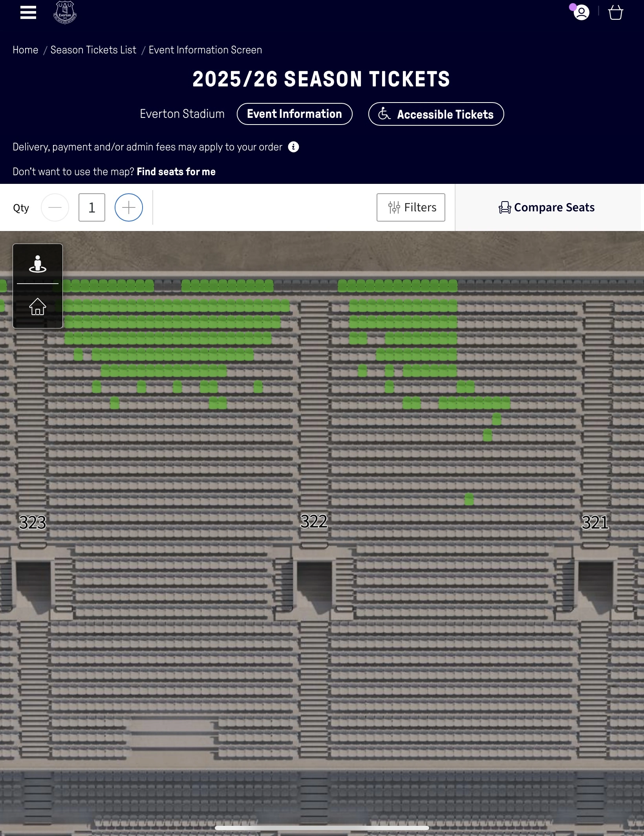
Task: Decrease ticket quantity with minus button
Action: click(55, 207)
